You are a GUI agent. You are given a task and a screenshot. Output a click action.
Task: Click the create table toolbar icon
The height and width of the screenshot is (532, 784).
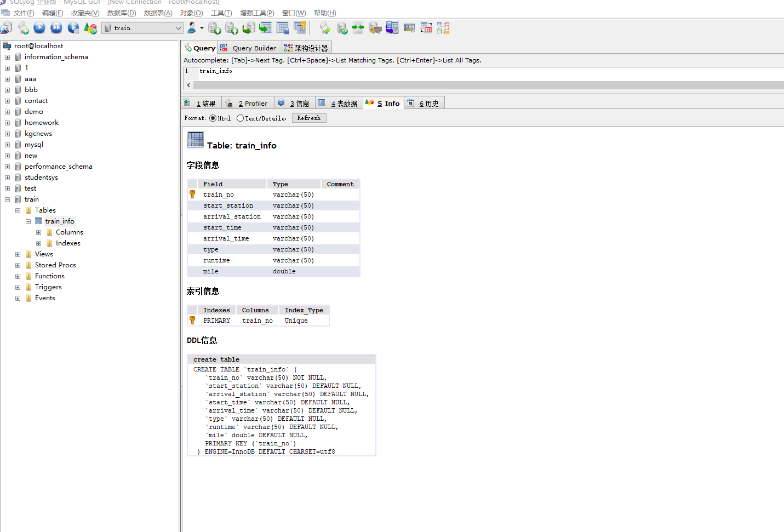tap(266, 28)
